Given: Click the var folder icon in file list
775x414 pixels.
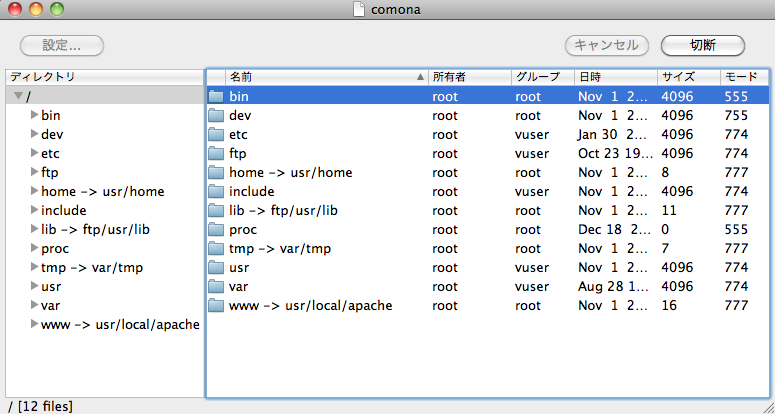Looking at the screenshot, I should click(x=216, y=287).
